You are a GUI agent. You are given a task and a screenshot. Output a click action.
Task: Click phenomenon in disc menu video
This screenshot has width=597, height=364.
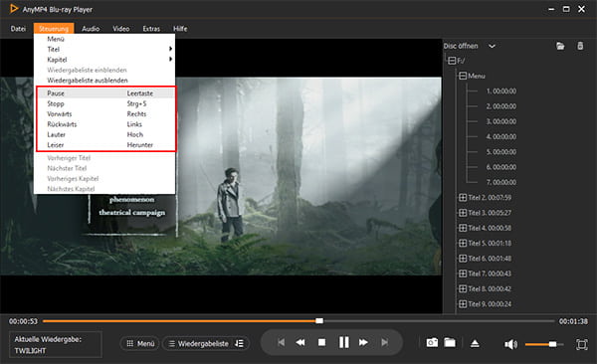coord(131,200)
